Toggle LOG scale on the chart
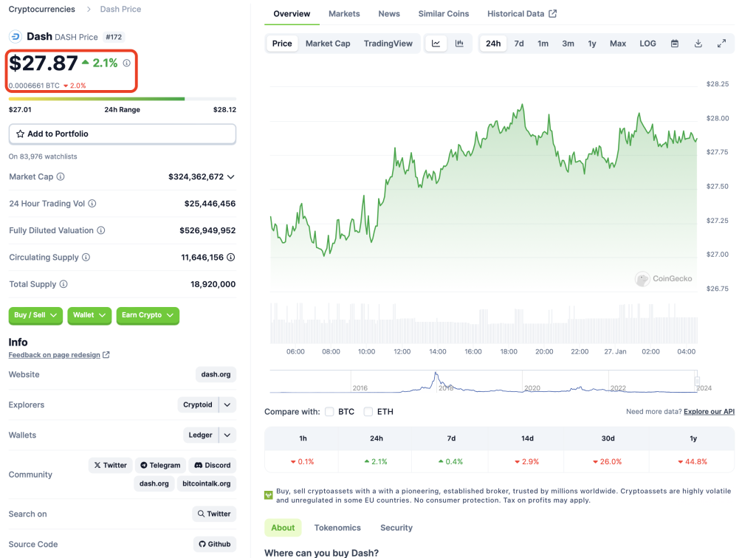This screenshot has height=558, width=756. point(647,44)
